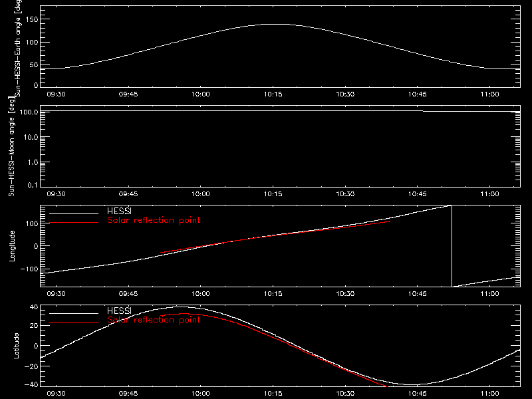Click the 150 tick on Earth angle plot
The image size is (532, 399).
[x=31, y=19]
